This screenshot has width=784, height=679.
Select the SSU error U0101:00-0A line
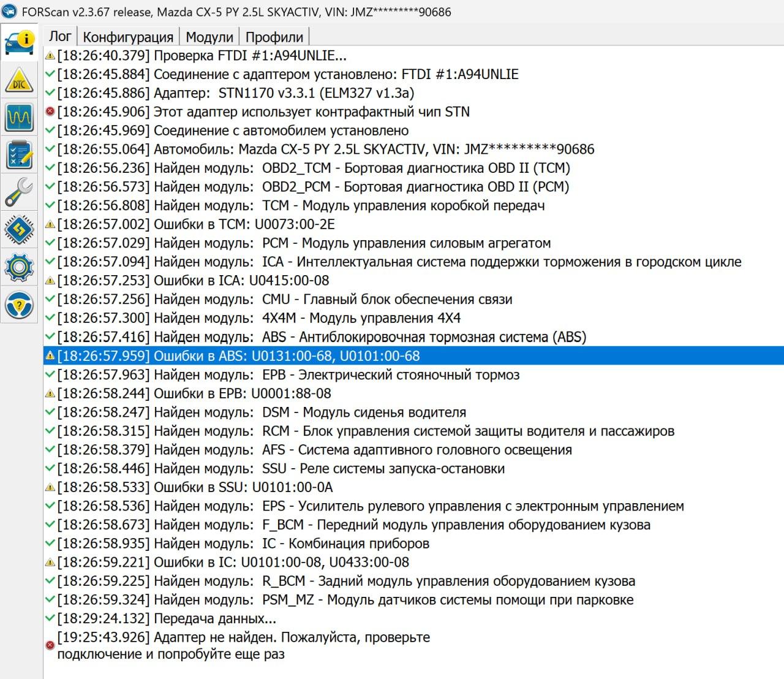195,487
